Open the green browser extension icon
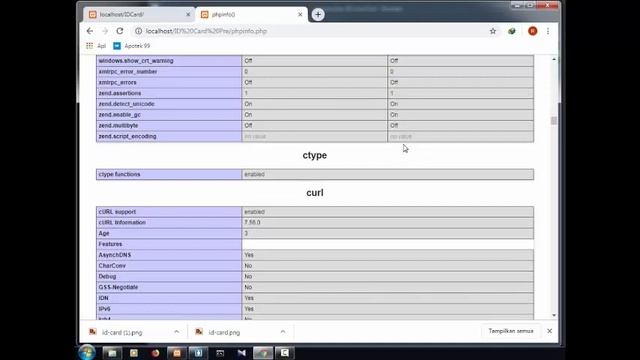 pos(511,31)
